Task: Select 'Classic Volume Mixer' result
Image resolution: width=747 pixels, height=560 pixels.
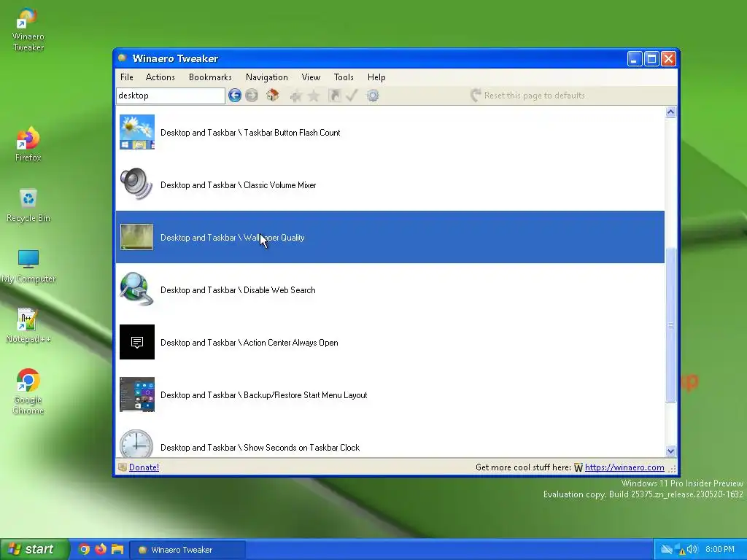Action: [390, 184]
